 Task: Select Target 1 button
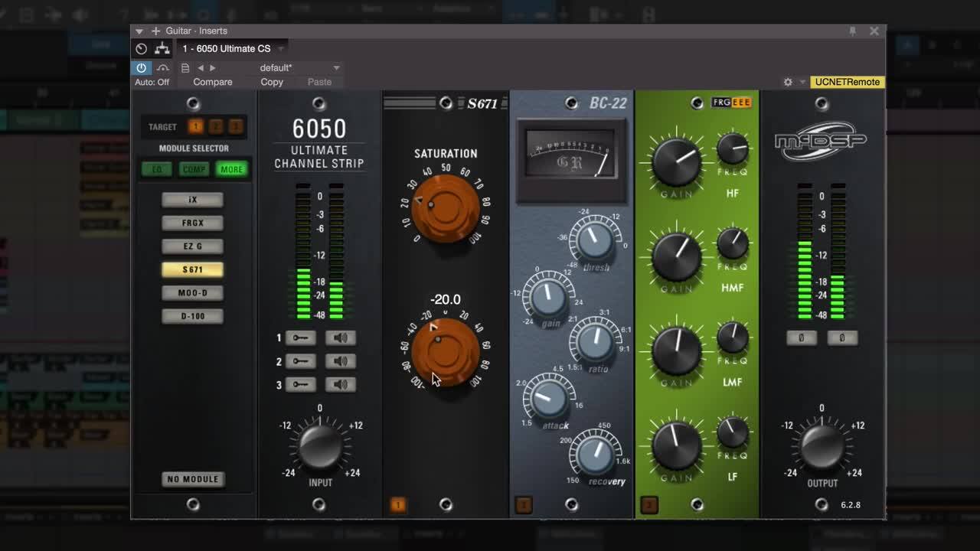(196, 127)
